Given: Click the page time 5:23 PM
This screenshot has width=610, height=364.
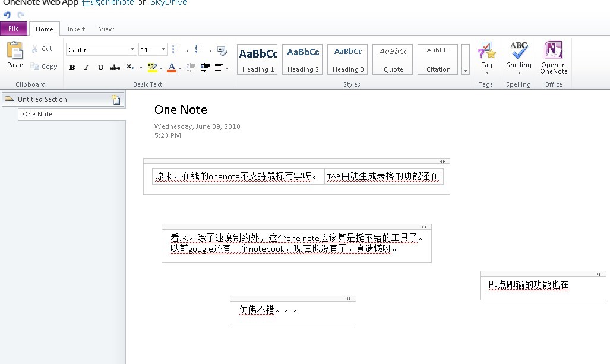Looking at the screenshot, I should pyautogui.click(x=167, y=135).
